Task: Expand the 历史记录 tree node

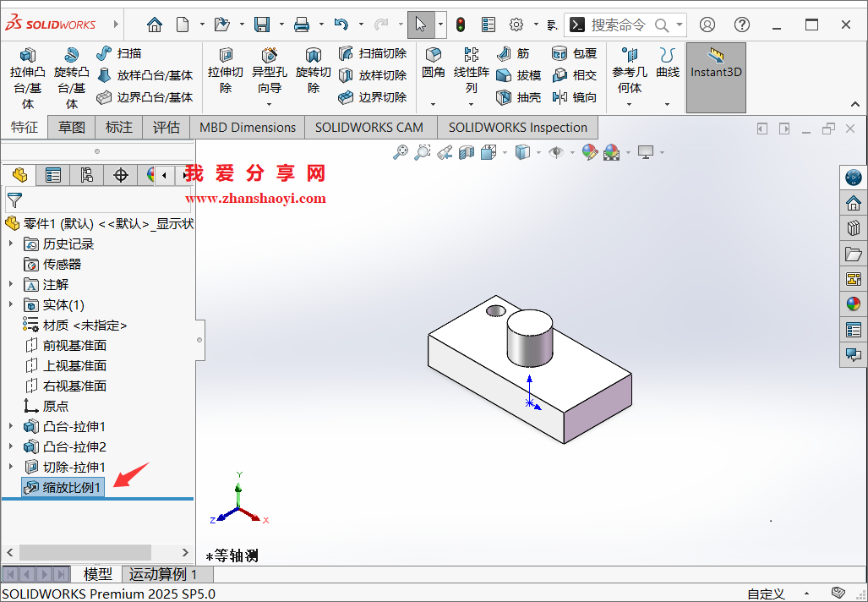Action: (10, 244)
